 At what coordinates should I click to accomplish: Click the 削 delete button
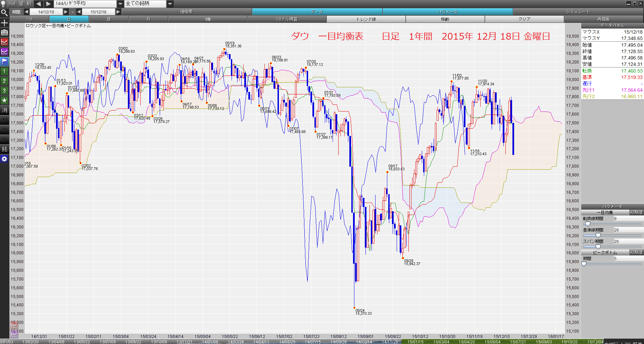29,4
